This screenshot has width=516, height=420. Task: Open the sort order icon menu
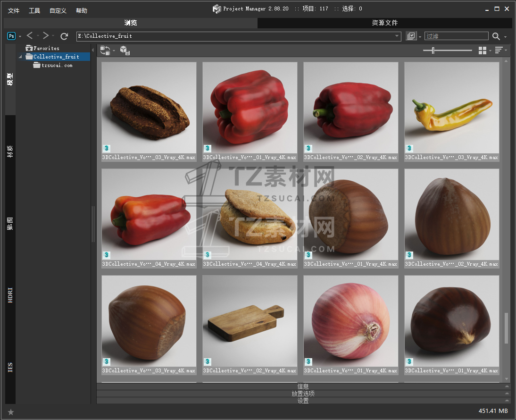coord(499,50)
